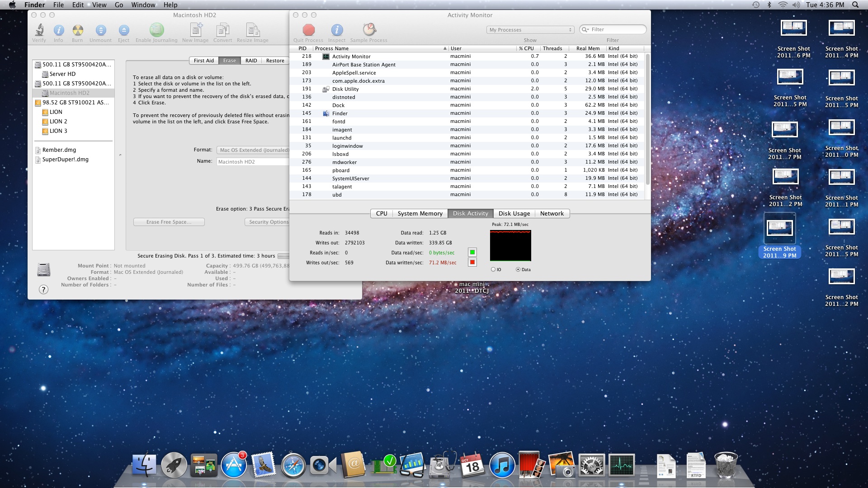Viewport: 868px width, 488px height.
Task: Click the New Image toolbar icon
Action: click(196, 30)
